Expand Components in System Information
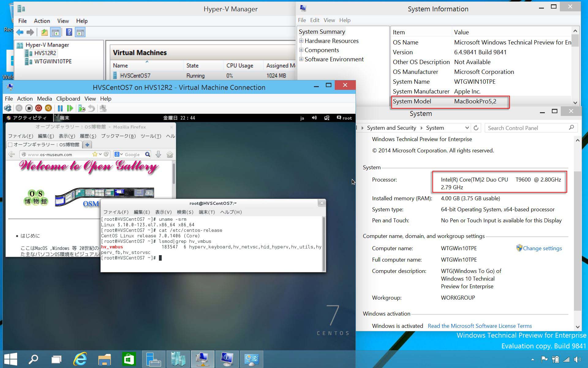 click(x=301, y=50)
